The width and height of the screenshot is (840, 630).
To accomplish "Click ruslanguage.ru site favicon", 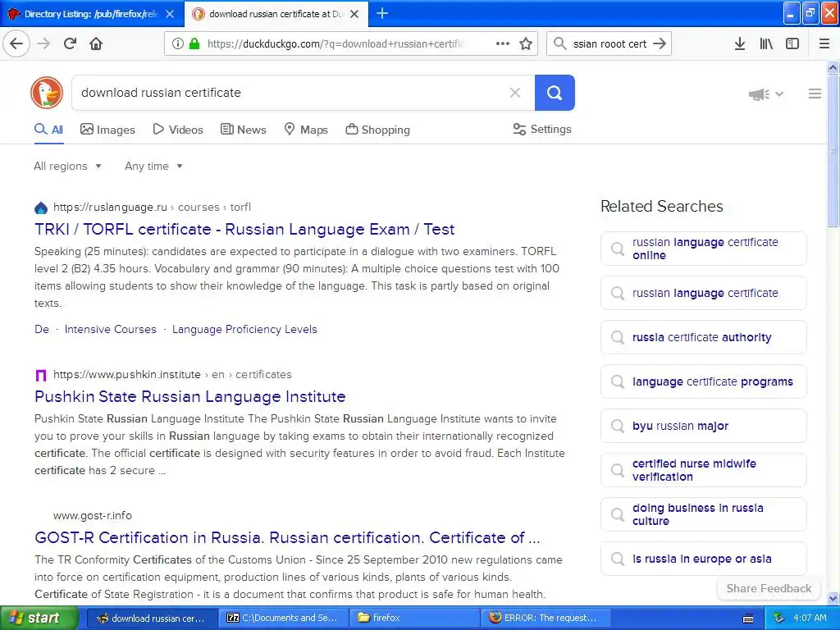I will (41, 208).
